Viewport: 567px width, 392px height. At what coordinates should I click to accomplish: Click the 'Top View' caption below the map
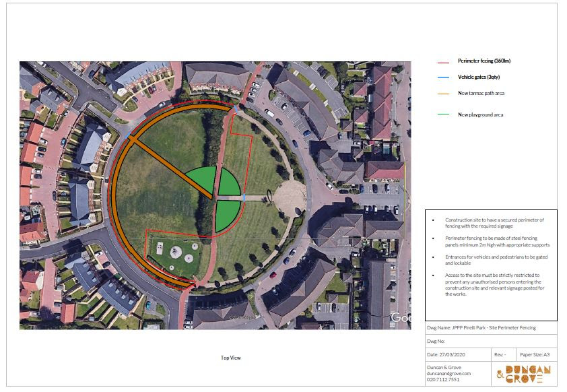[x=230, y=358]
